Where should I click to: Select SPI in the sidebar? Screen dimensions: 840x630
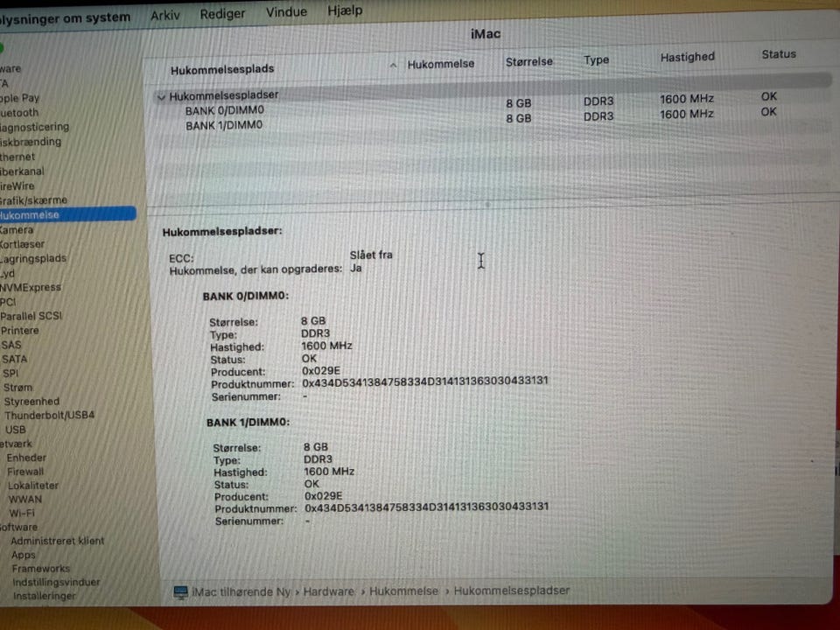10,373
